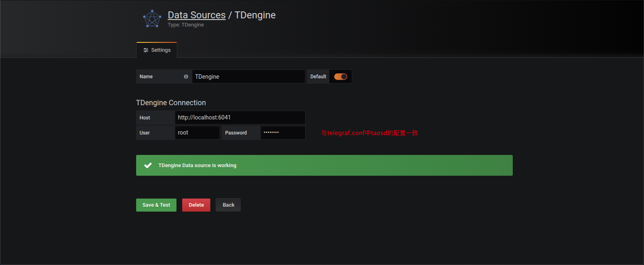Screen dimensions: 644x265
Task: Click the Host field label
Action: (145, 118)
